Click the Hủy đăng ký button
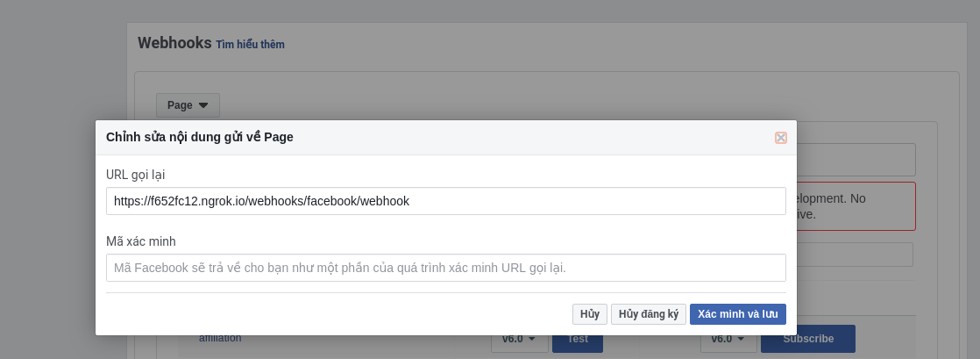The image size is (980, 359). pos(649,314)
